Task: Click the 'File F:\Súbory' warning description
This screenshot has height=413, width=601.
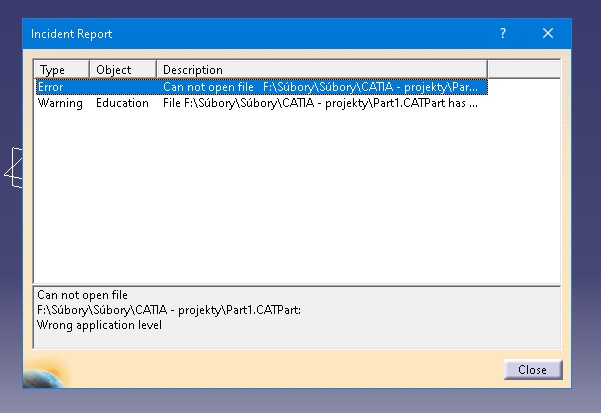Action: click(320, 103)
